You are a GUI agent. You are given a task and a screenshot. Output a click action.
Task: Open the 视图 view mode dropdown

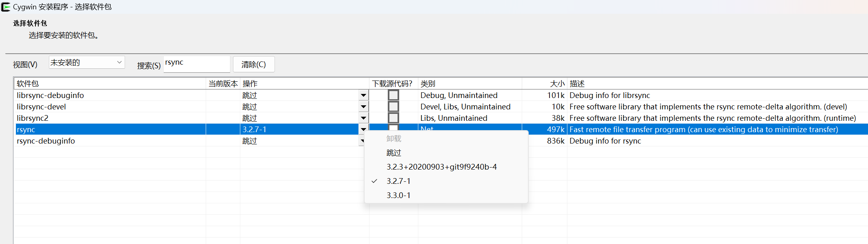(x=86, y=63)
